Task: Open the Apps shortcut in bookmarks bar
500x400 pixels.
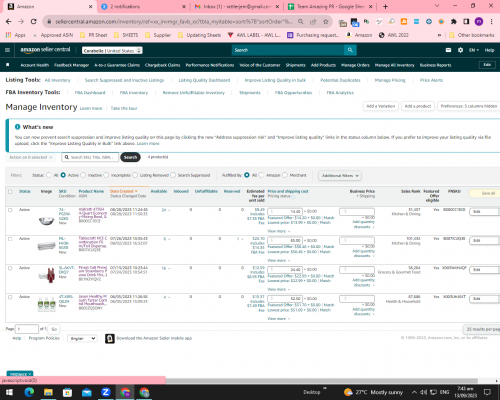Action: [x=16, y=35]
